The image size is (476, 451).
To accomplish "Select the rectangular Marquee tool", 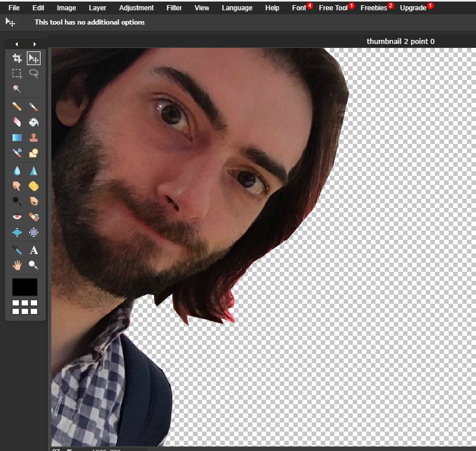I will pyautogui.click(x=17, y=74).
